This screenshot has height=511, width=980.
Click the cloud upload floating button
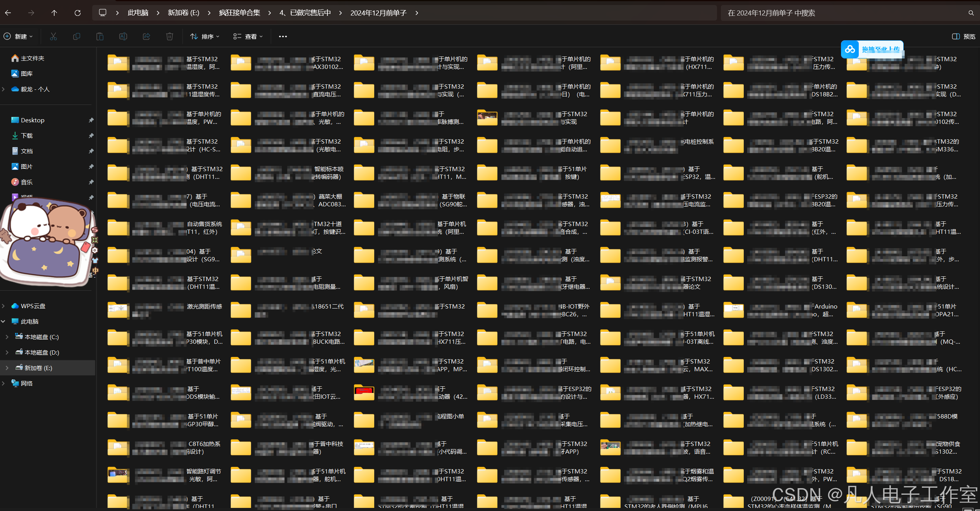(850, 50)
